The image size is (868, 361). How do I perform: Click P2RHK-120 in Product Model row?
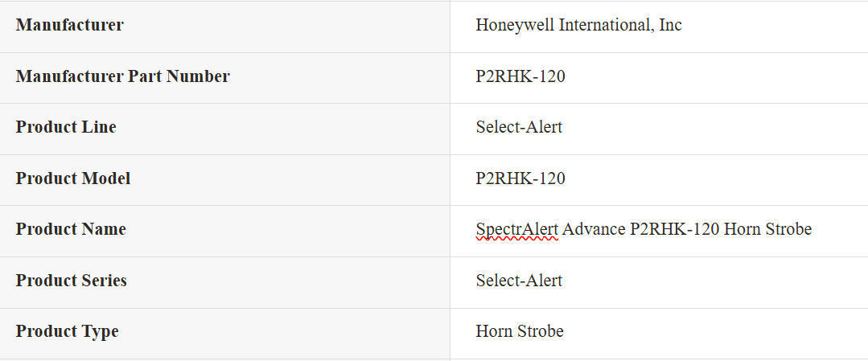(x=520, y=178)
